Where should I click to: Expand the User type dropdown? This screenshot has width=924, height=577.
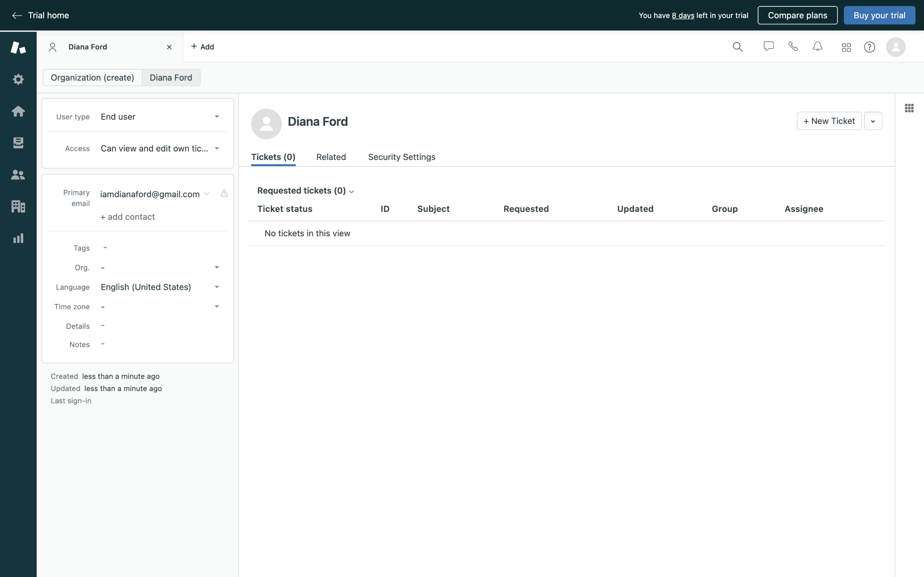point(217,117)
